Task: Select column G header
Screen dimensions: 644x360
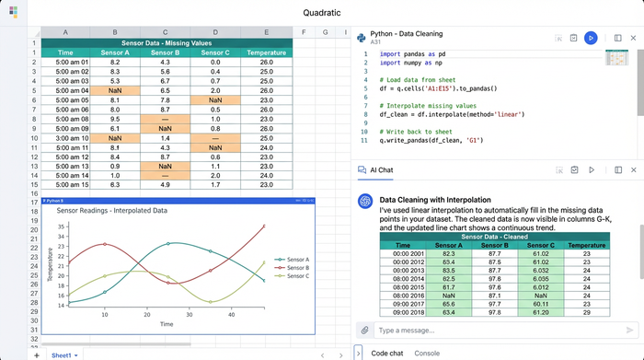Action: point(326,32)
